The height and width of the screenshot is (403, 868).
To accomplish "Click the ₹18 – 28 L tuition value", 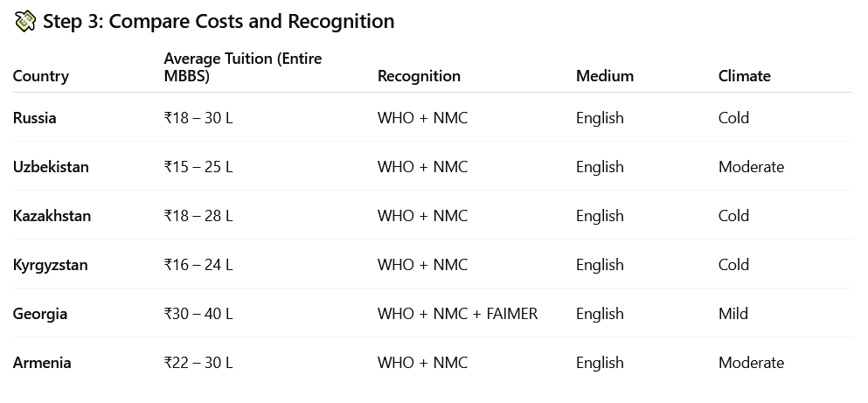I will pyautogui.click(x=198, y=216).
